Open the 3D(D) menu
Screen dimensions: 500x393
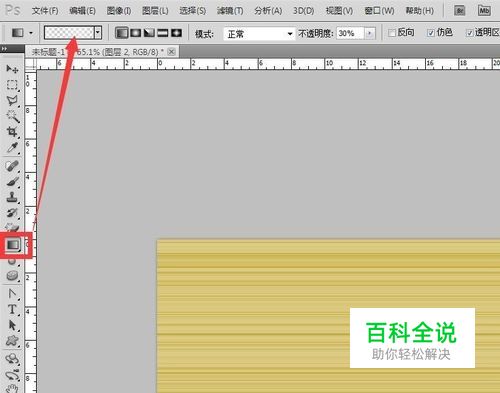point(303,11)
